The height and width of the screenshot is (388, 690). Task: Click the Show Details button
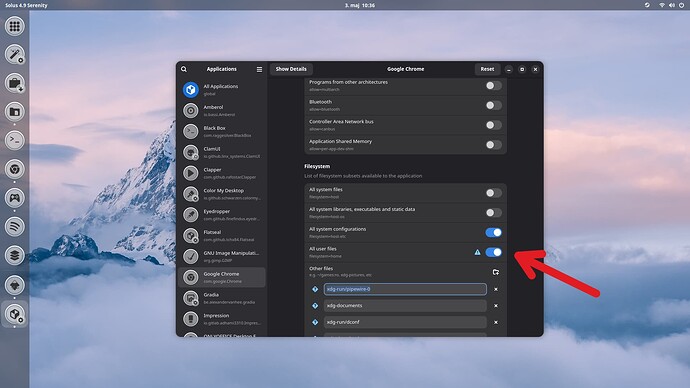(x=291, y=69)
